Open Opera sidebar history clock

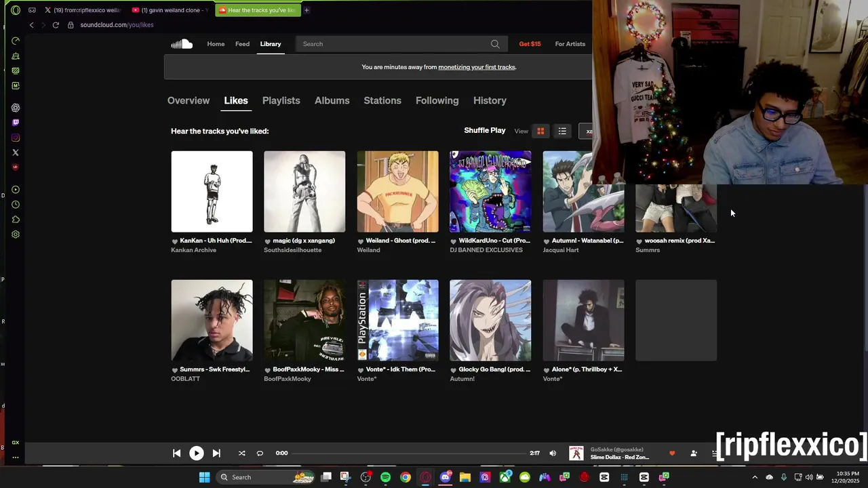pyautogui.click(x=16, y=205)
